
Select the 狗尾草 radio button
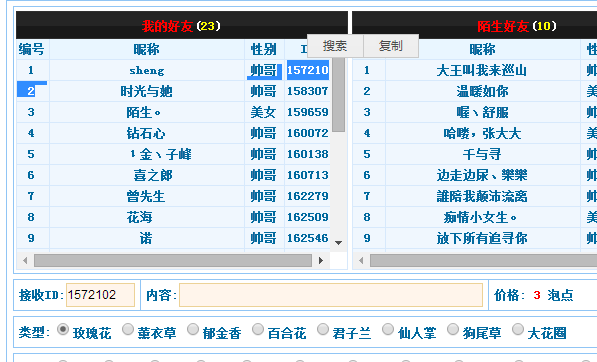coord(453,329)
